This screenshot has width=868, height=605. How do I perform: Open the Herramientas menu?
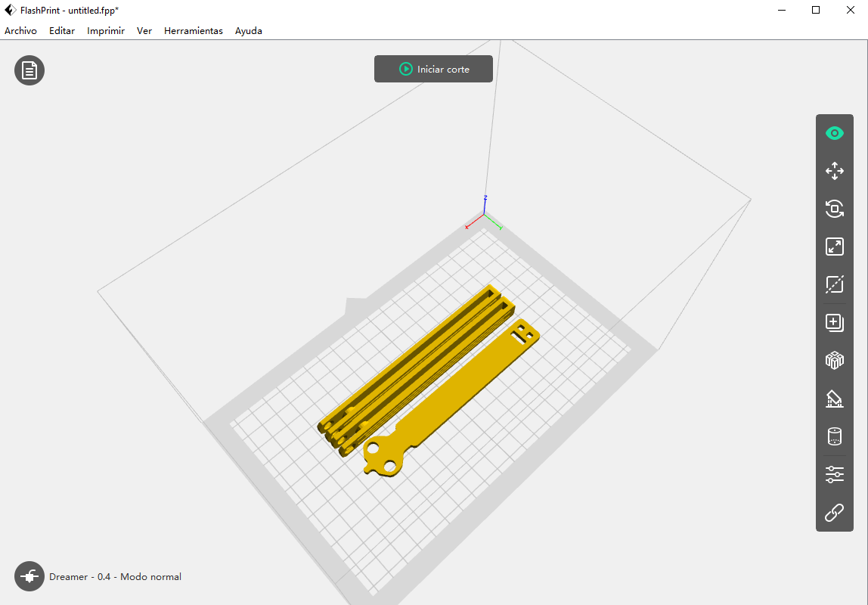point(194,31)
